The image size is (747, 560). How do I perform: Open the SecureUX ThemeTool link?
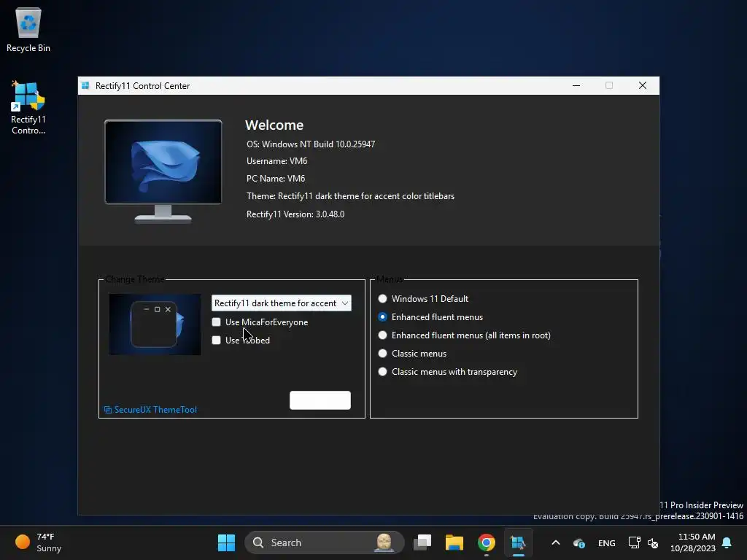(x=150, y=410)
